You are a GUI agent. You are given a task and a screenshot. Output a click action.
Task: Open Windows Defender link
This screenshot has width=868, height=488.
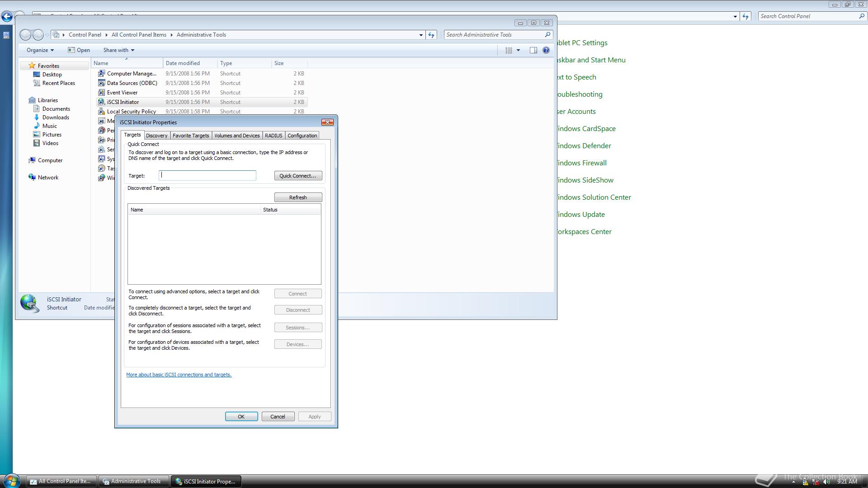tap(584, 146)
